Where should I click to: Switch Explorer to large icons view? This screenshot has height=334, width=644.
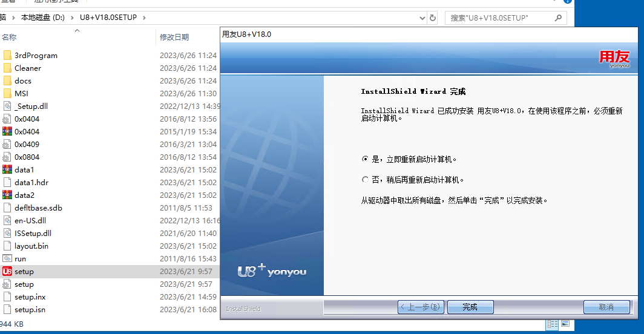click(x=565, y=324)
